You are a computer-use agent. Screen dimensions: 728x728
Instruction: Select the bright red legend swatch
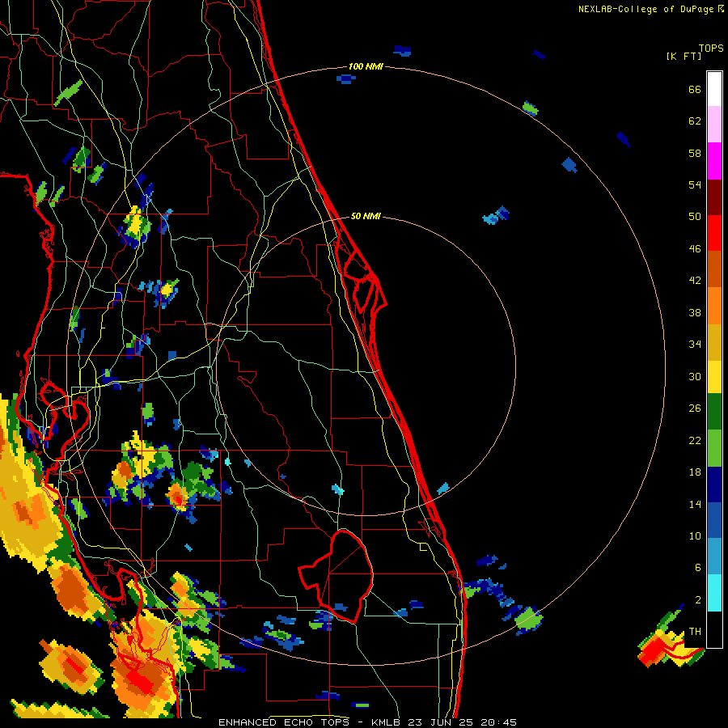point(714,233)
